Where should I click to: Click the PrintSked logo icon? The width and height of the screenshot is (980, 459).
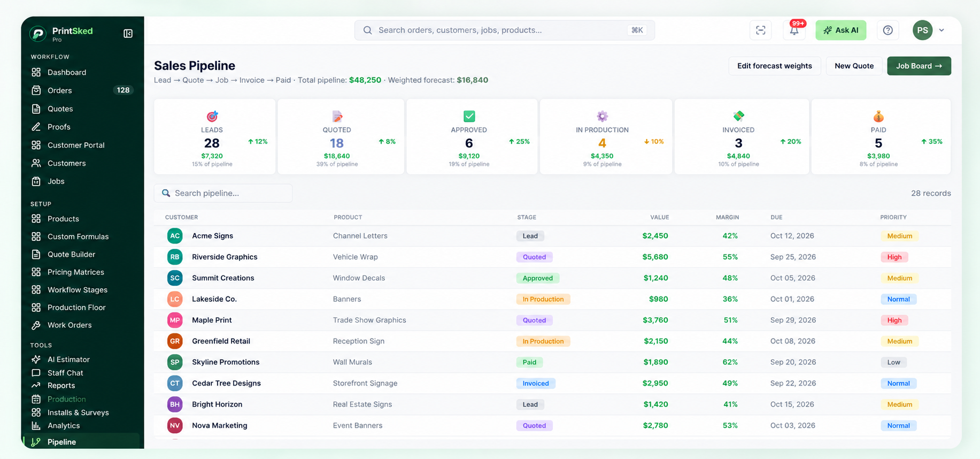pos(38,34)
